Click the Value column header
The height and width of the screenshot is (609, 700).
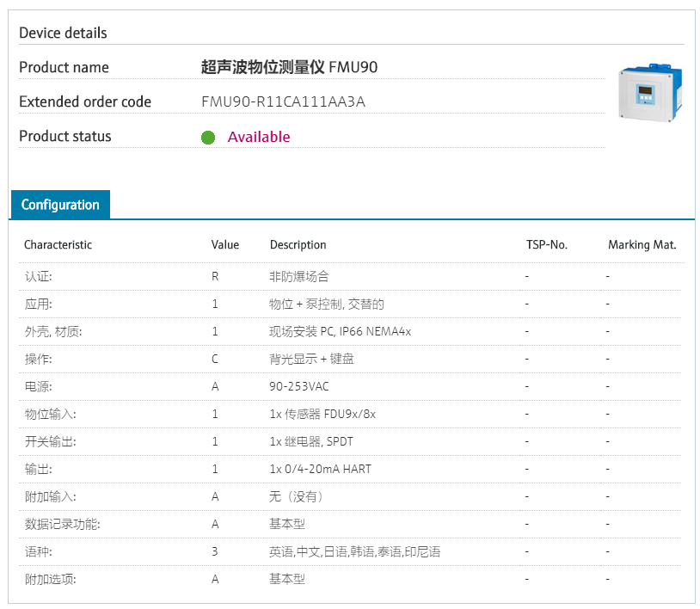[225, 244]
